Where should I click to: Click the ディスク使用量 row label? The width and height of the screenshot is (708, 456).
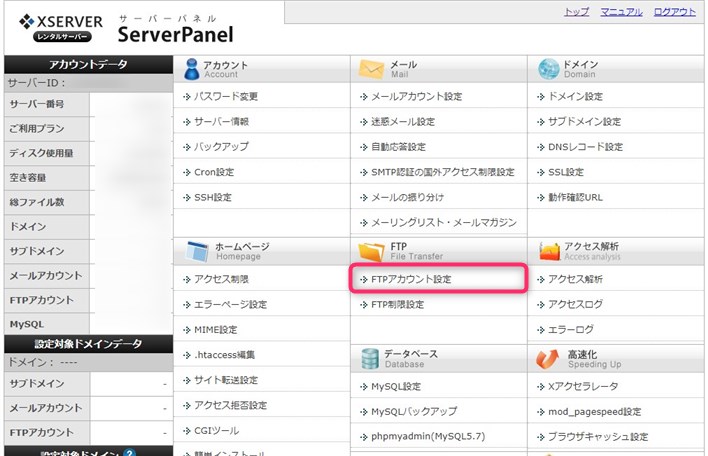(x=42, y=153)
